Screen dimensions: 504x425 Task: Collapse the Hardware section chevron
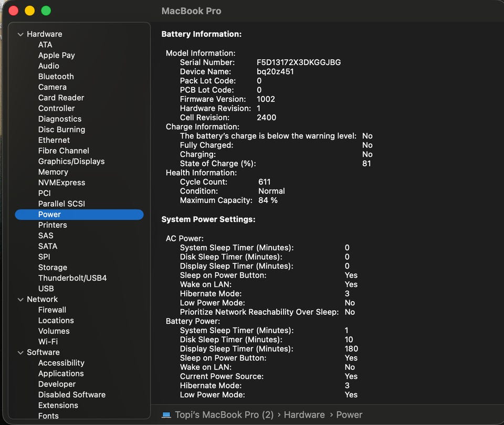pos(20,35)
